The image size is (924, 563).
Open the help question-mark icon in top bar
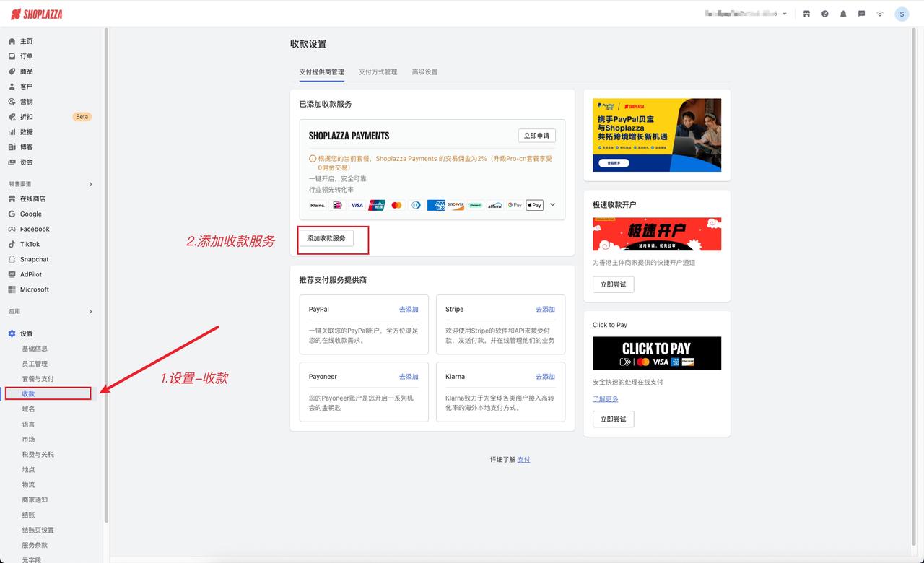824,13
